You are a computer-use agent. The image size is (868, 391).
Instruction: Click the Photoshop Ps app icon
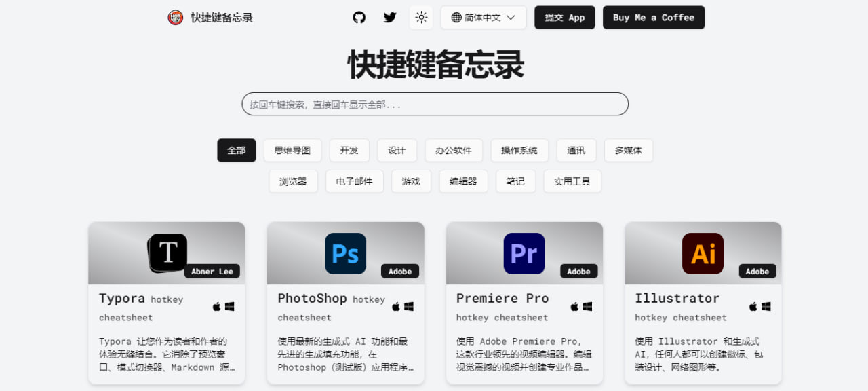pyautogui.click(x=346, y=253)
